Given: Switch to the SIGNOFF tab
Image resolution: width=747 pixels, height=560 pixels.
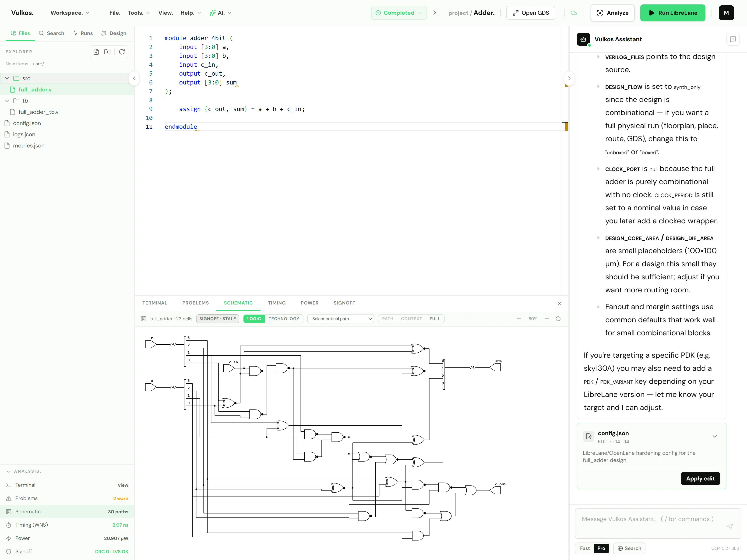Looking at the screenshot, I should (344, 303).
